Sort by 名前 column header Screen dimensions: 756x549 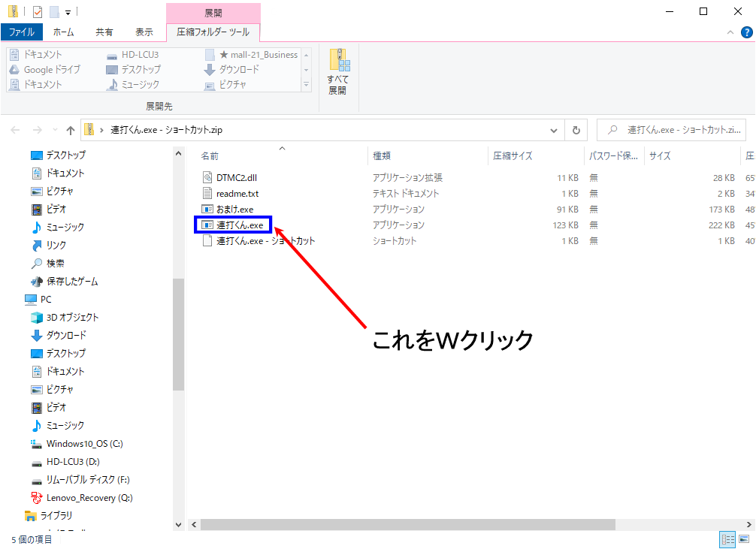(210, 155)
